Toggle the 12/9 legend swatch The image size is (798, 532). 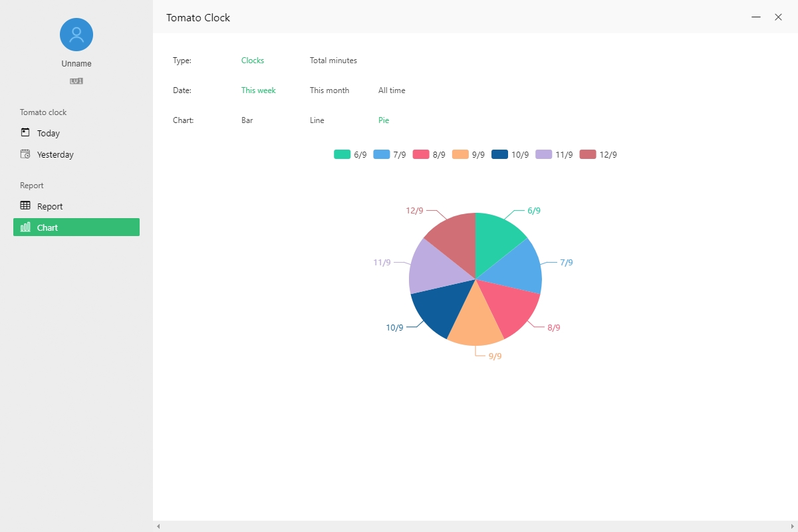588,154
